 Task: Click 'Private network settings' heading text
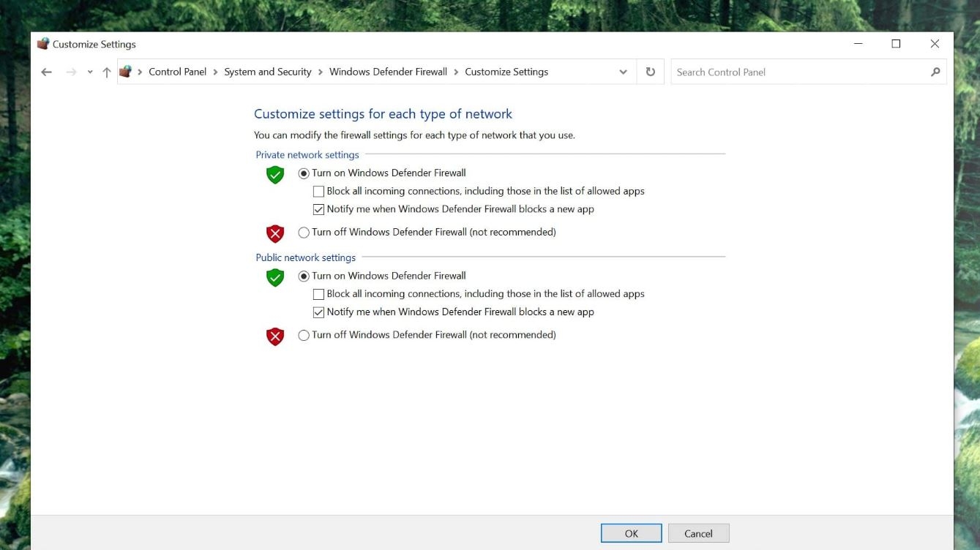point(307,155)
